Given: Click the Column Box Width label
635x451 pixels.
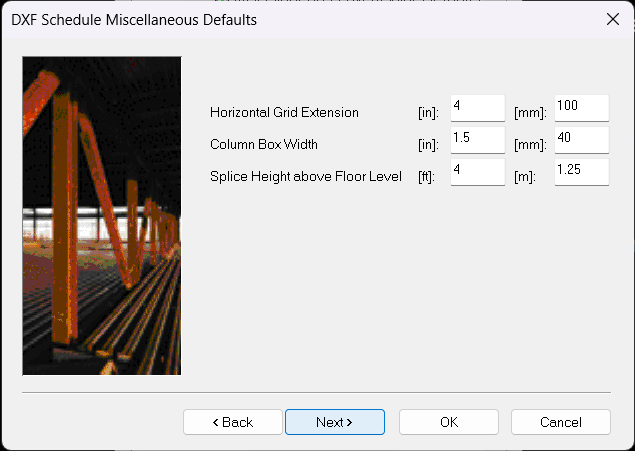Looking at the screenshot, I should pyautogui.click(x=264, y=144).
